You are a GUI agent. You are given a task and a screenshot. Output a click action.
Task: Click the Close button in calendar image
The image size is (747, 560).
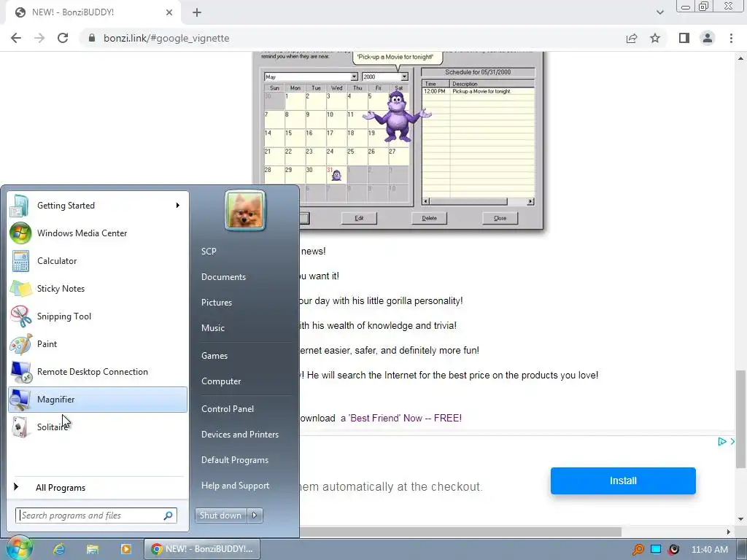(x=500, y=218)
